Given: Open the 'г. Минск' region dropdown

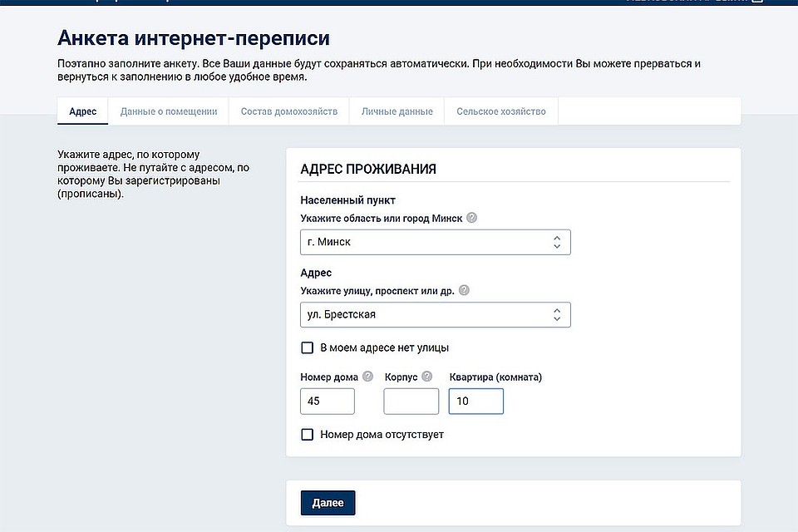Looking at the screenshot, I should point(435,242).
